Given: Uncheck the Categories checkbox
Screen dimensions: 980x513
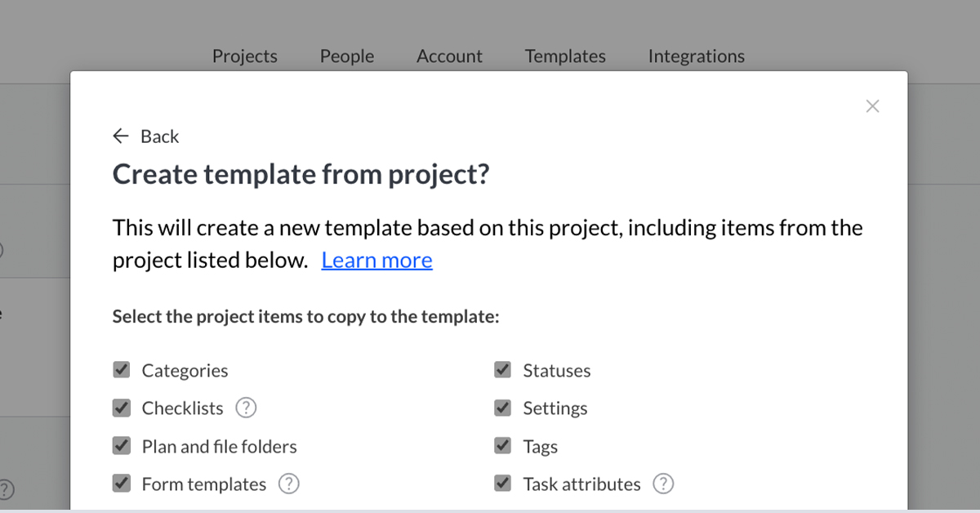Looking at the screenshot, I should [122, 370].
